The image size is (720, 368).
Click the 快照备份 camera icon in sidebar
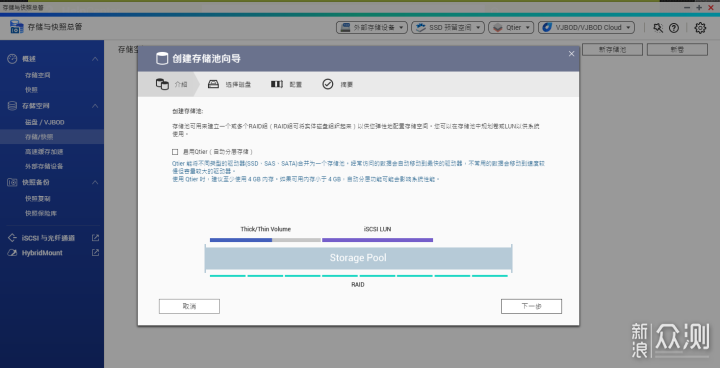[12, 182]
